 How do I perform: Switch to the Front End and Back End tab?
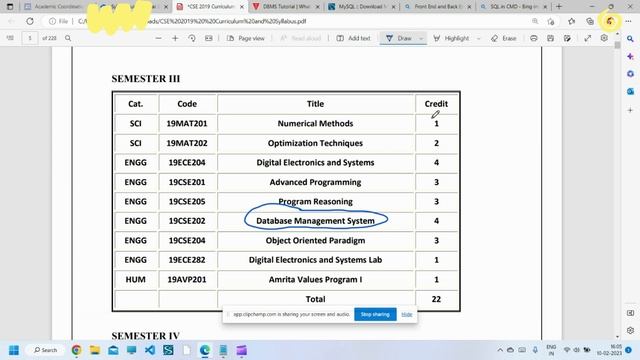coord(438,7)
